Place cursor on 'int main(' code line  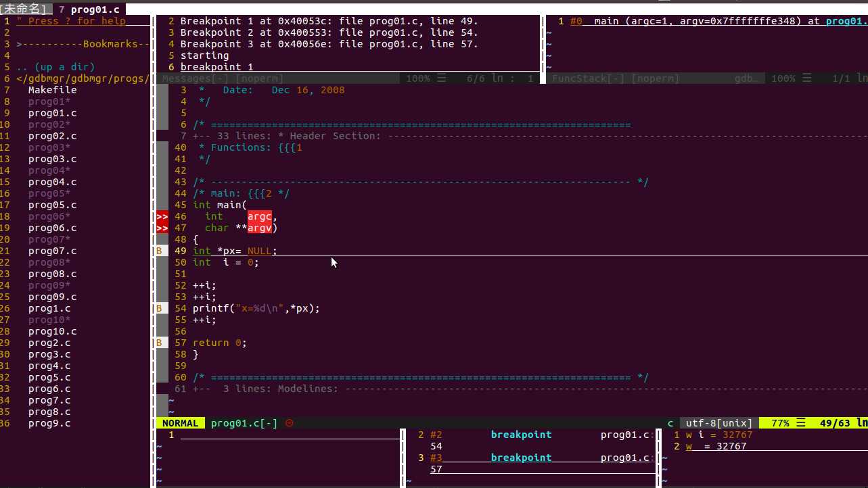coord(220,205)
